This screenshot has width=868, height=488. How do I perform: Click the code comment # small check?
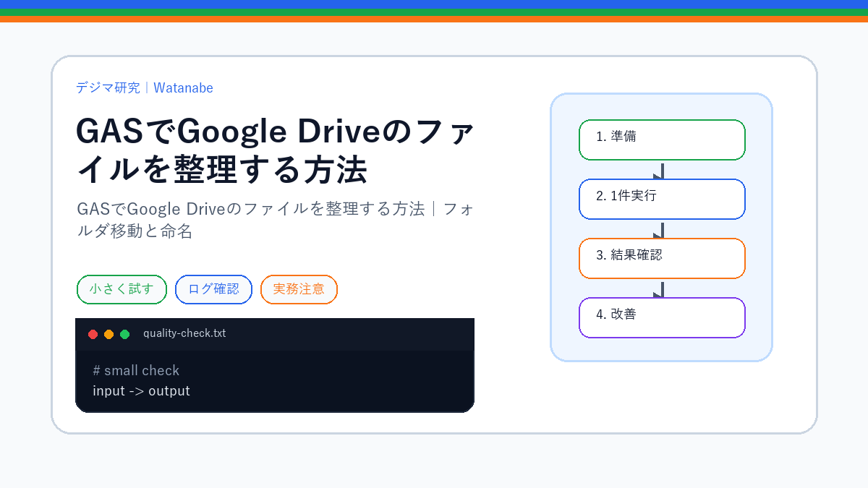tap(136, 370)
